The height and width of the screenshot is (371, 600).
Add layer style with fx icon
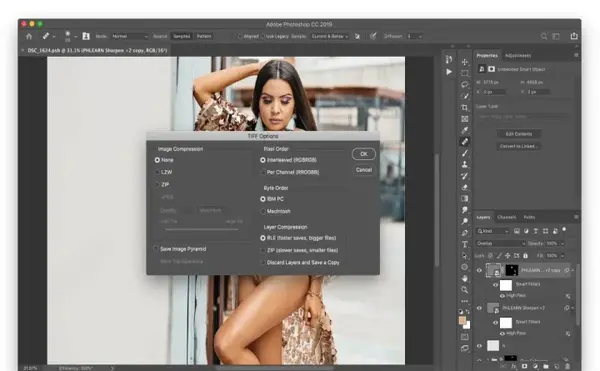point(514,366)
